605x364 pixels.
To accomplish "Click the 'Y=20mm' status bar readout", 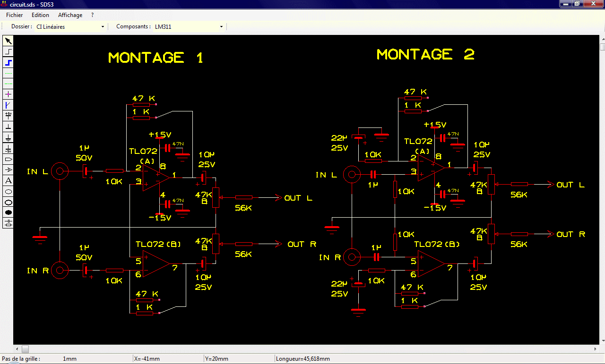I will pyautogui.click(x=217, y=359).
